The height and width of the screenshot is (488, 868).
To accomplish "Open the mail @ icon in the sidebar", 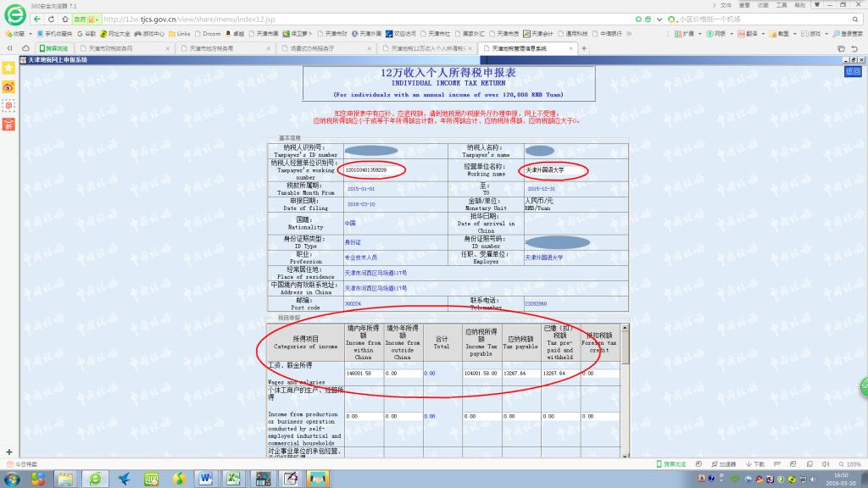I will 8,106.
